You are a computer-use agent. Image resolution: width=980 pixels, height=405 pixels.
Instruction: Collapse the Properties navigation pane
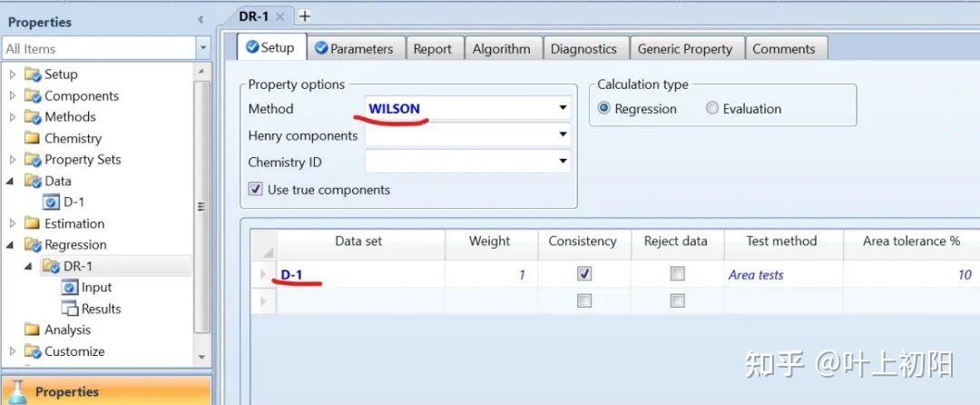click(x=201, y=20)
